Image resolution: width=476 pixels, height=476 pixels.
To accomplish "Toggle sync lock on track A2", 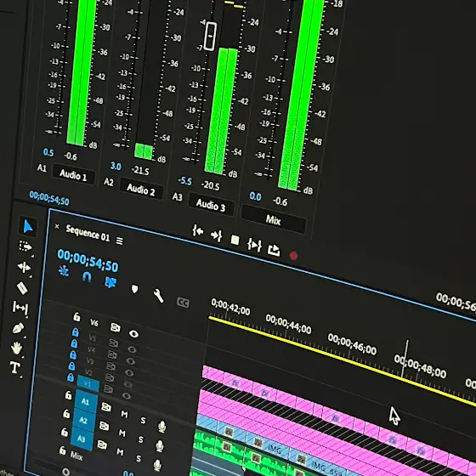I will pyautogui.click(x=104, y=426).
